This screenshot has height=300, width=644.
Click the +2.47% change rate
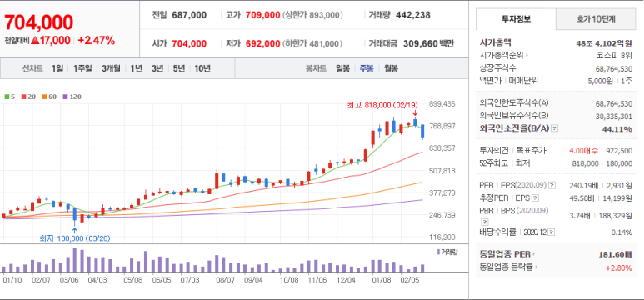pyautogui.click(x=96, y=41)
